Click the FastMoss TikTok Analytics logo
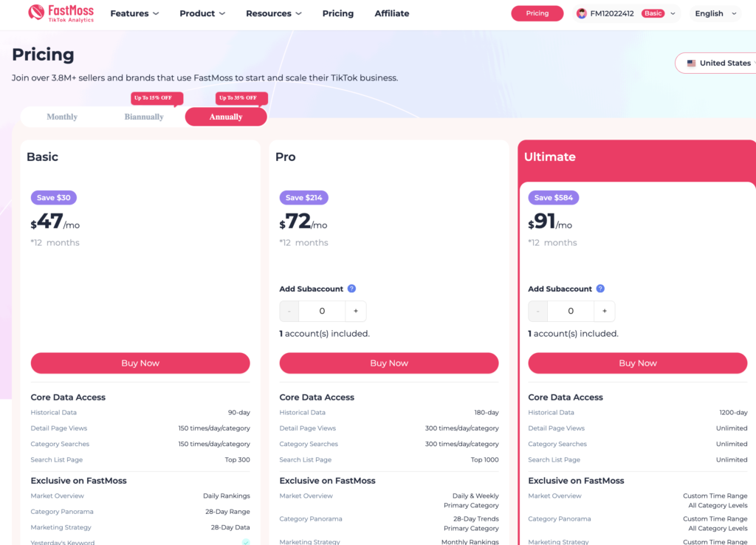The height and width of the screenshot is (545, 756). pos(61,13)
